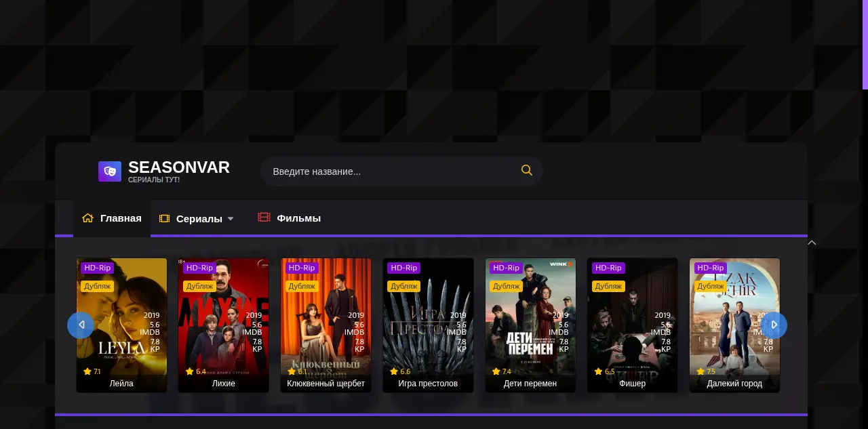Click the star rating 7.4 on Дети перемен
The image size is (868, 429).
(x=502, y=371)
